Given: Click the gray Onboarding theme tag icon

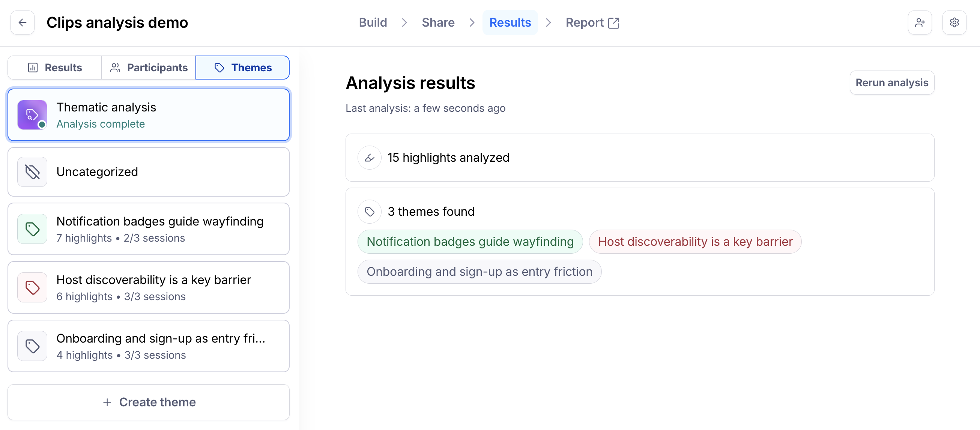Looking at the screenshot, I should 32,346.
